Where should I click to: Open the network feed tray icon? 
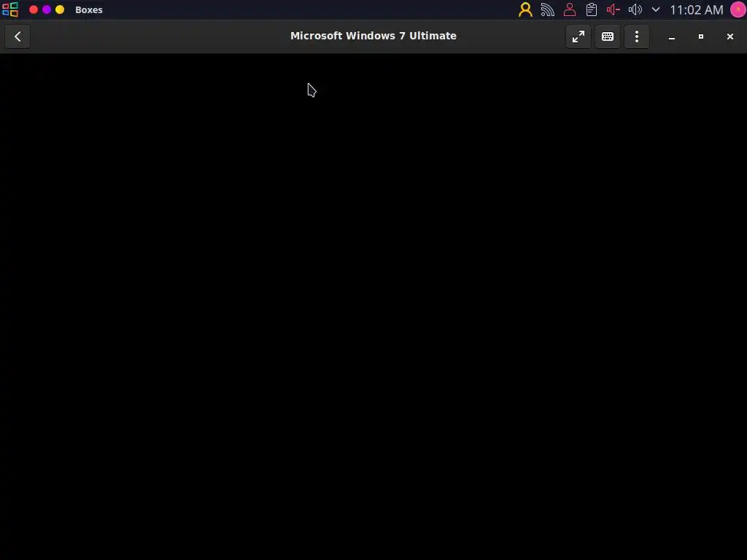[x=547, y=9]
